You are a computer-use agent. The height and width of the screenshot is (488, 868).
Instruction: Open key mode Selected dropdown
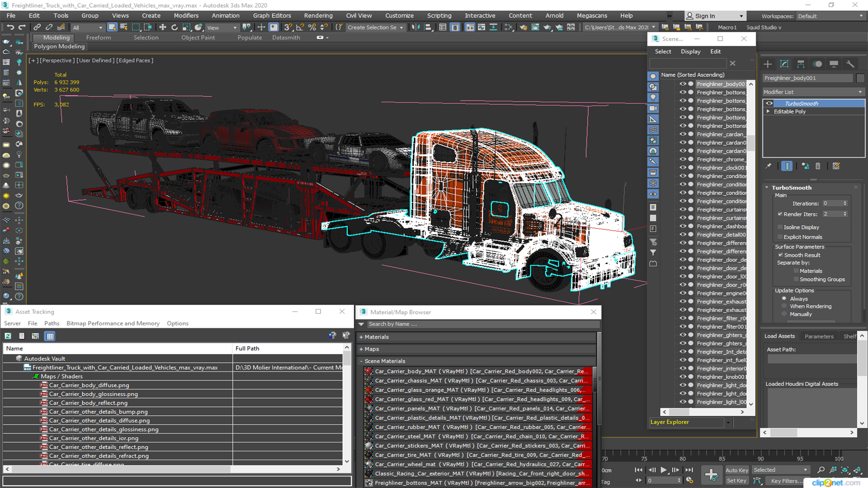780,470
